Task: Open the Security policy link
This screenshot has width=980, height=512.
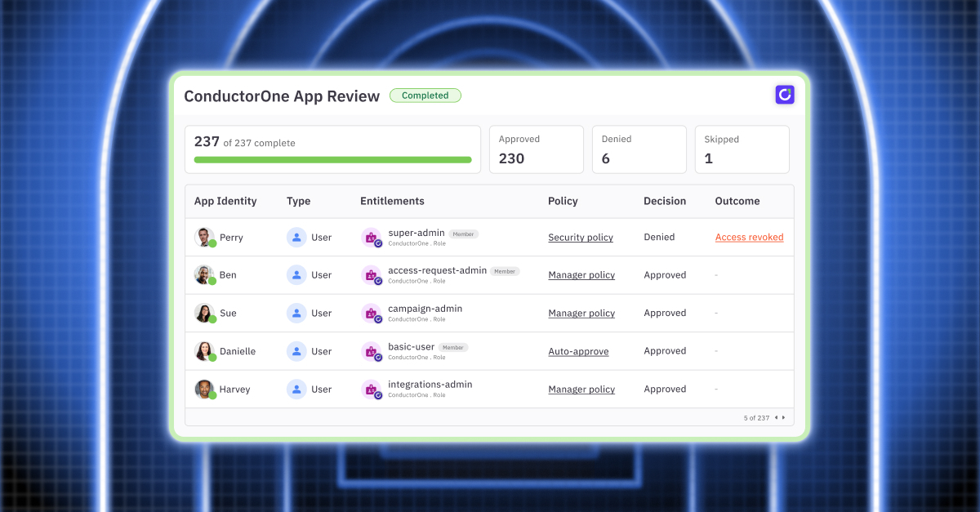Action: pos(581,237)
